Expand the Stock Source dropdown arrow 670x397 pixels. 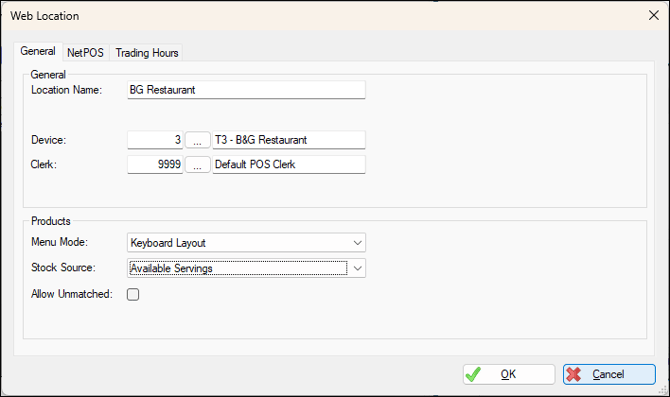click(358, 268)
